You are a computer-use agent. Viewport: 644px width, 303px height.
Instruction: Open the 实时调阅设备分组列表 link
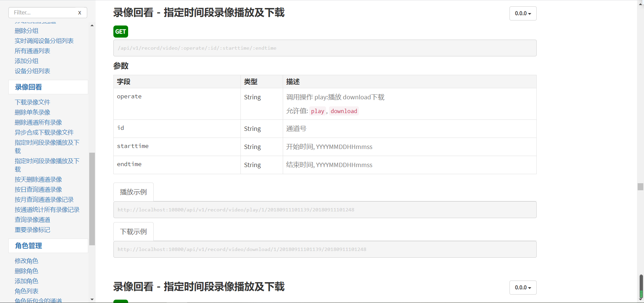tap(44, 41)
